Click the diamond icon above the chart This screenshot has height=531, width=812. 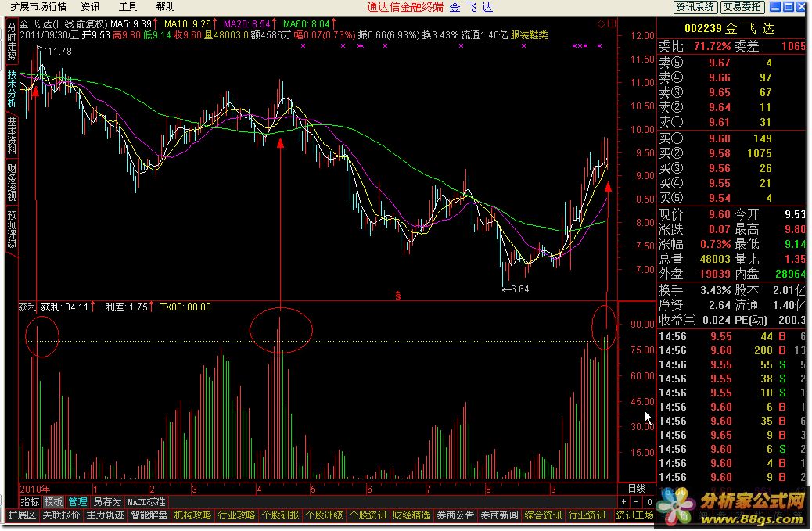click(x=602, y=23)
